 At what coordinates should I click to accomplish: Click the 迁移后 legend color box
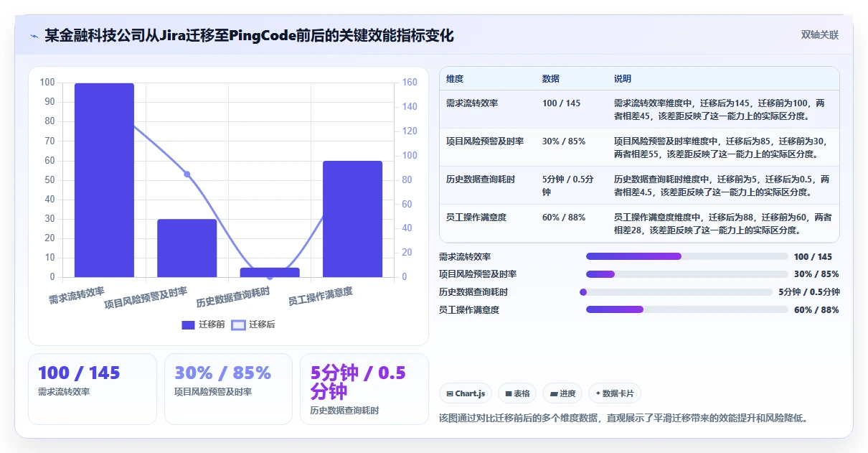238,324
